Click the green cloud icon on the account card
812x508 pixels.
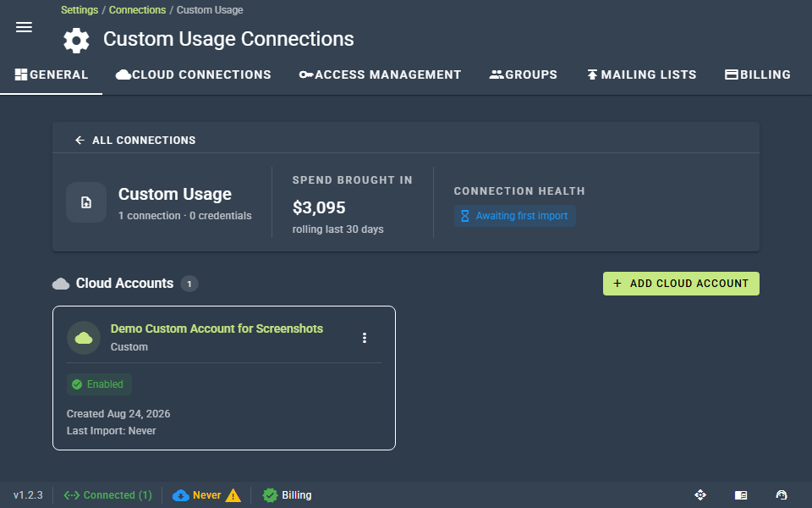84,338
